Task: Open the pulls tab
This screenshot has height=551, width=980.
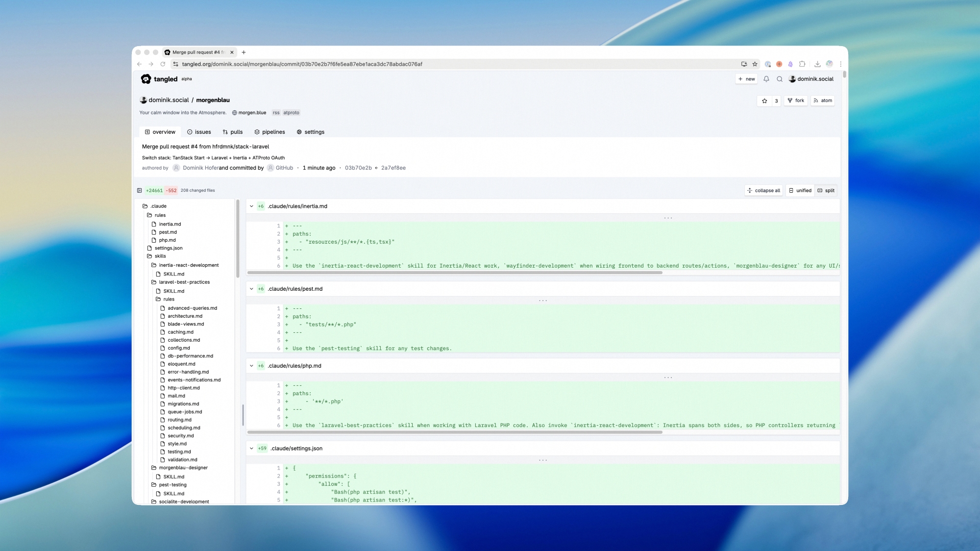Action: pos(233,132)
